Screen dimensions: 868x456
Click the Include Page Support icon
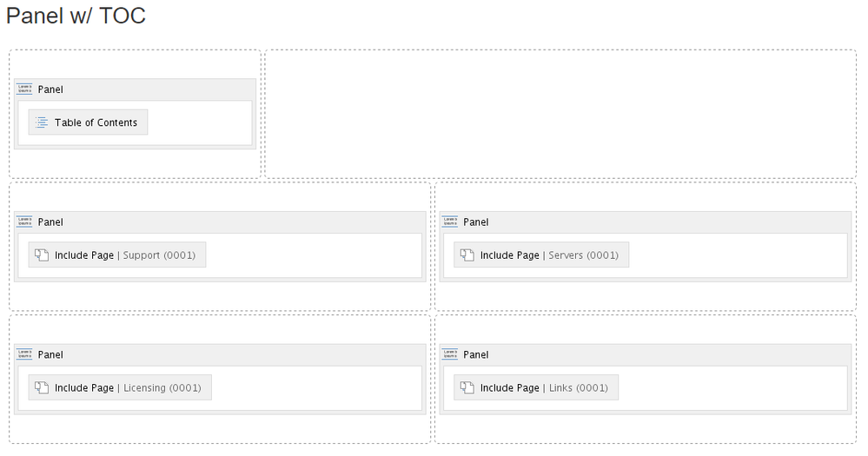point(42,255)
